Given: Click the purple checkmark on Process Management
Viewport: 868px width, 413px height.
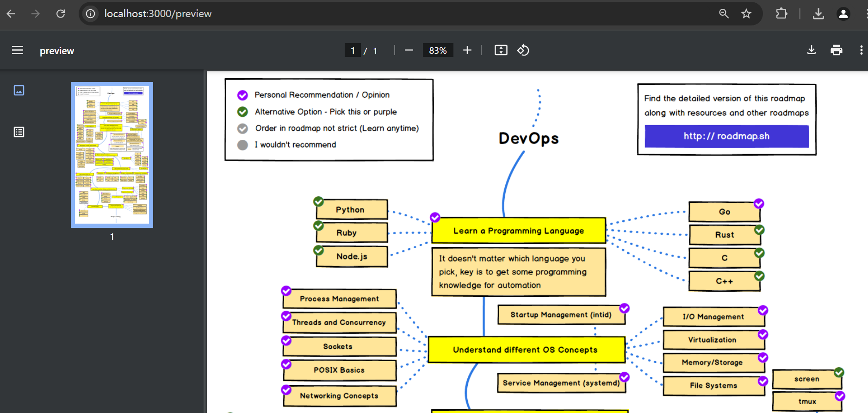Looking at the screenshot, I should (286, 291).
